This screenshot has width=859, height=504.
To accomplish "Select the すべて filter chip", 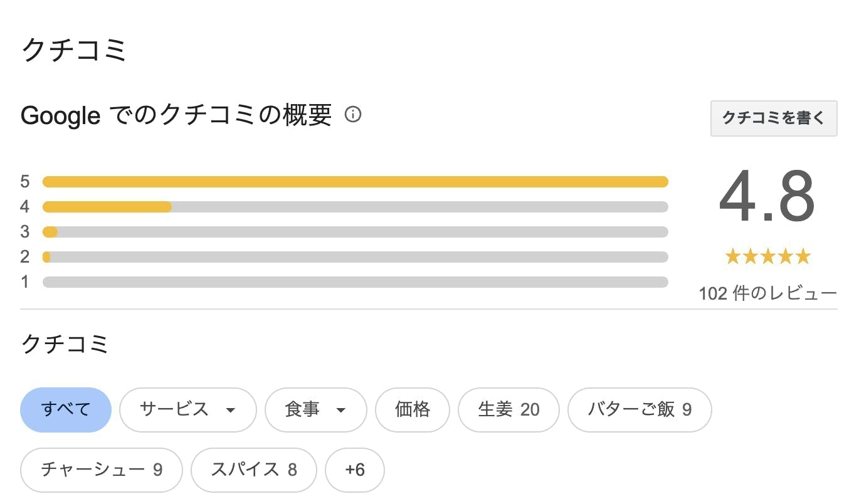I will point(66,410).
